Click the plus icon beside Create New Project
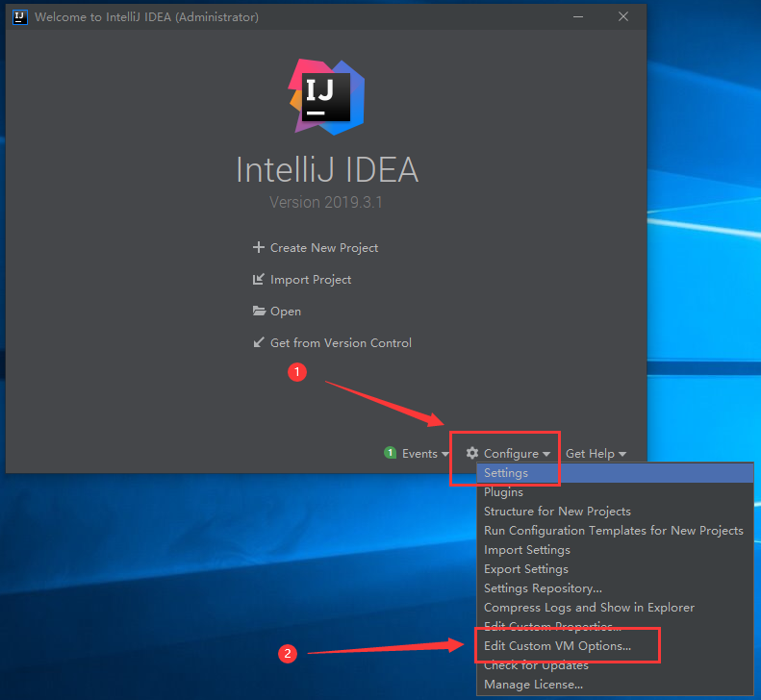The height and width of the screenshot is (700, 761). click(x=258, y=247)
